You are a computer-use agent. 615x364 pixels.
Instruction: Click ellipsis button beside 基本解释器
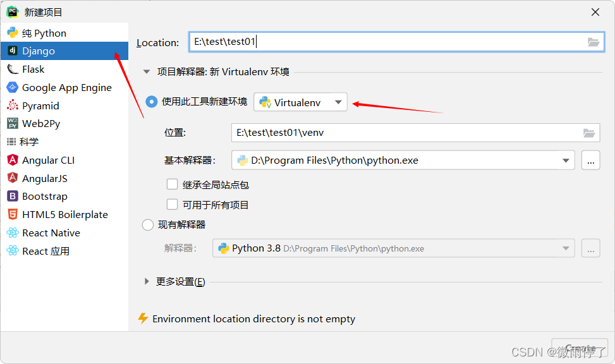coord(591,160)
